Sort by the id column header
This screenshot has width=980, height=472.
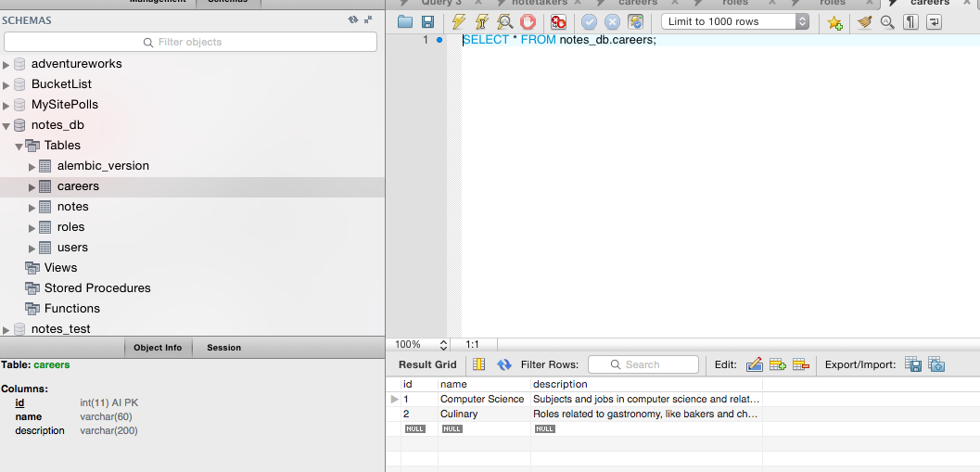pyautogui.click(x=419, y=385)
